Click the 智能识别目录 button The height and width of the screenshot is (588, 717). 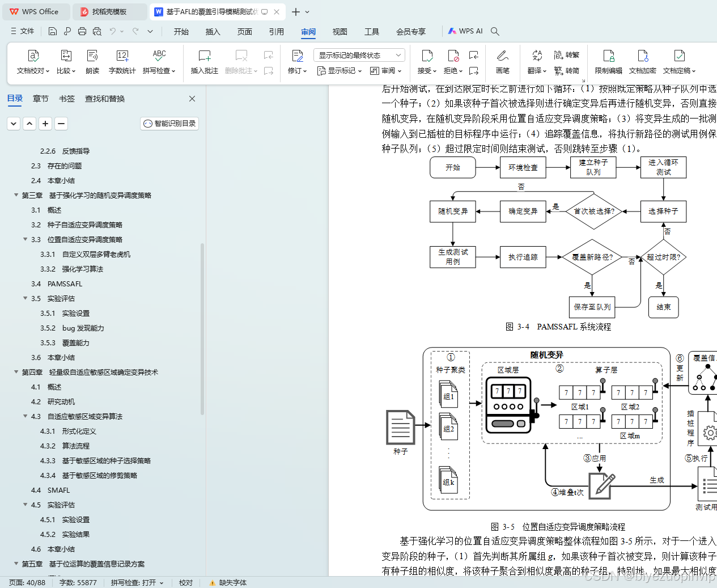(x=169, y=123)
